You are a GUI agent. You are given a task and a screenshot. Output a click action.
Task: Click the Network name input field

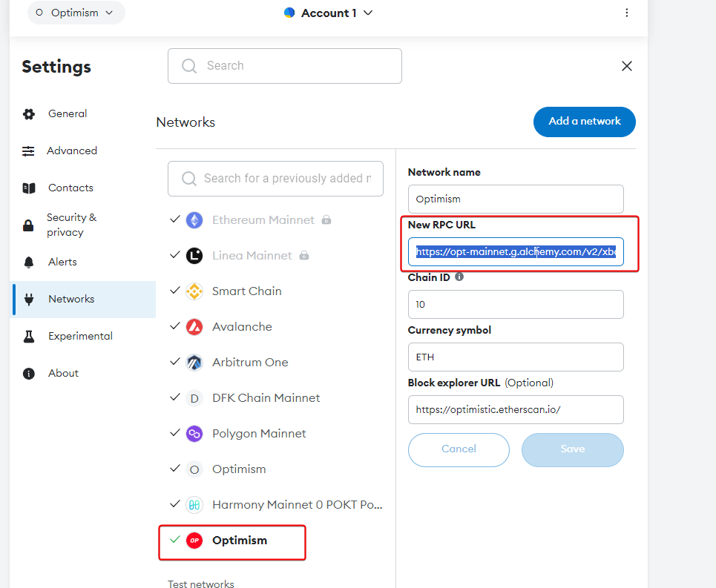pyautogui.click(x=516, y=199)
